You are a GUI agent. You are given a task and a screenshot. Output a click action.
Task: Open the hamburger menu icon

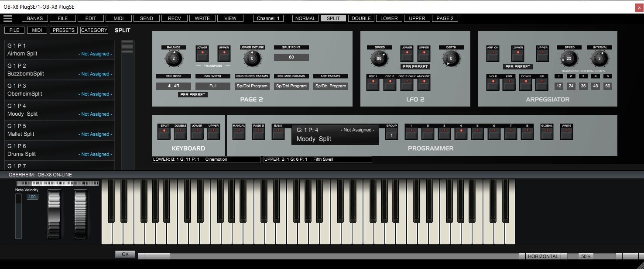point(8,18)
